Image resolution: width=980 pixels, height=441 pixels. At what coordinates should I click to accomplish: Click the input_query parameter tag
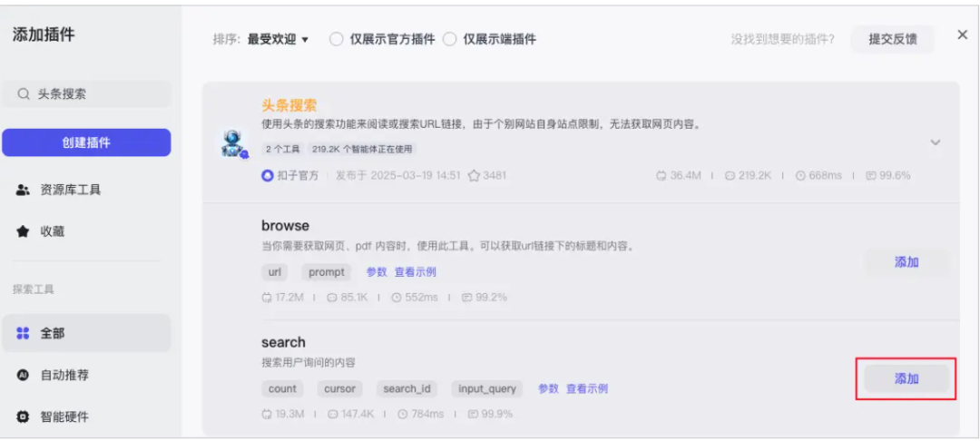pos(487,388)
